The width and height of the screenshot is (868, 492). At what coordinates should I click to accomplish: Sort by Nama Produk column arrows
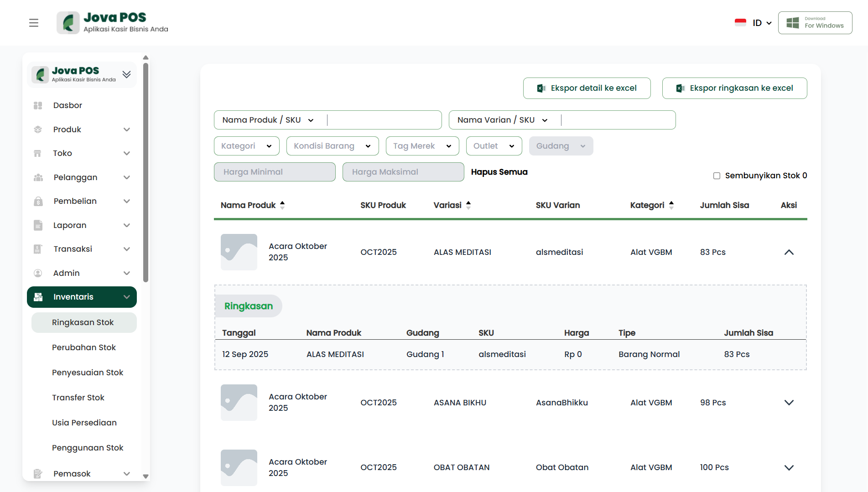[282, 205]
